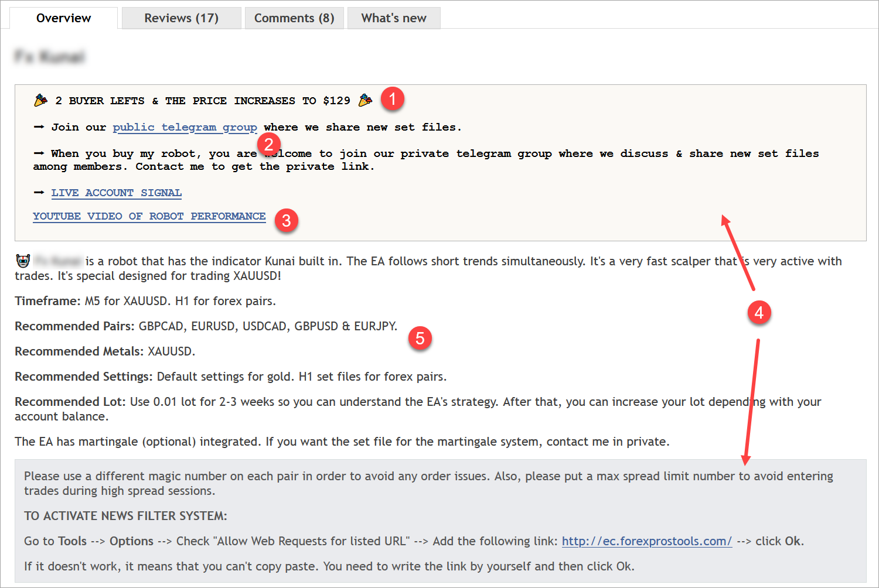Open the What's new tab
This screenshot has width=879, height=588.
pyautogui.click(x=394, y=18)
